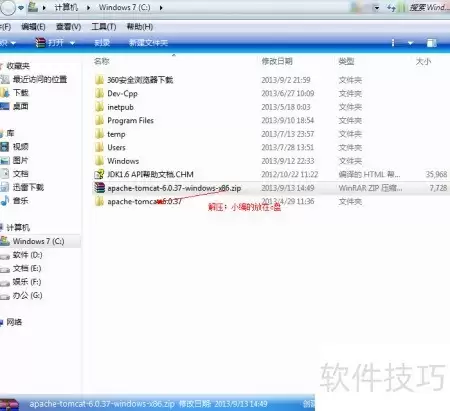Click the preview pane icon in toolbar
450x411 pixels.
click(431, 43)
